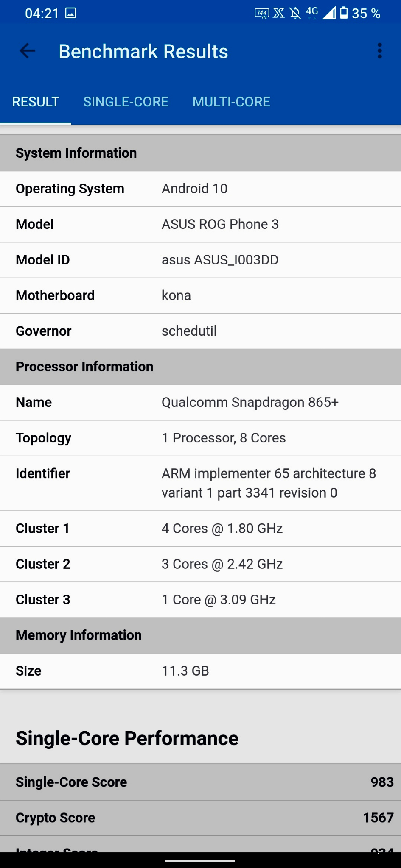Tap the Qualcomm Snapdragon 865+ name row
The image size is (401, 868).
200,402
